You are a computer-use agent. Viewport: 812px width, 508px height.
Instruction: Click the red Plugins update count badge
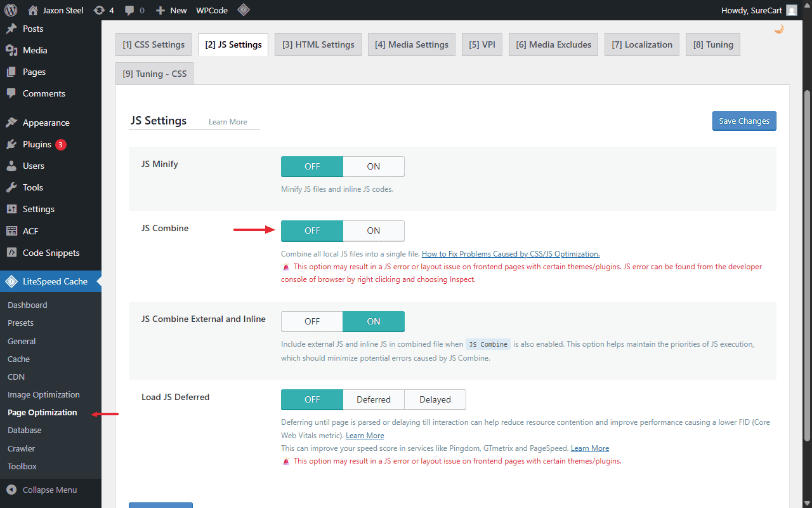pos(60,145)
